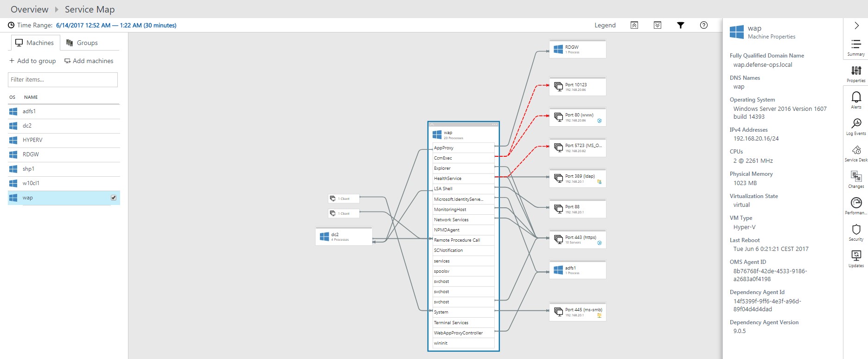This screenshot has width=868, height=359.
Task: Select the Port 80 (www) node
Action: point(578,117)
